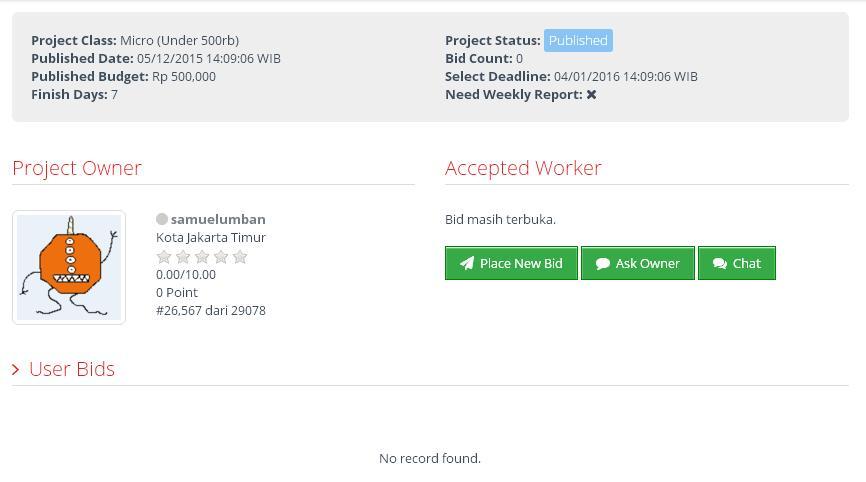
Task: Click the third rating star
Action: point(202,257)
